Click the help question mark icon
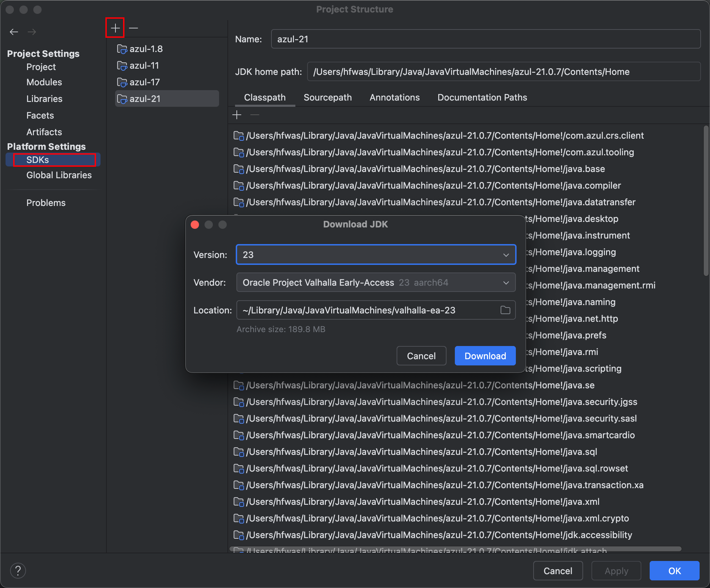 pyautogui.click(x=18, y=571)
